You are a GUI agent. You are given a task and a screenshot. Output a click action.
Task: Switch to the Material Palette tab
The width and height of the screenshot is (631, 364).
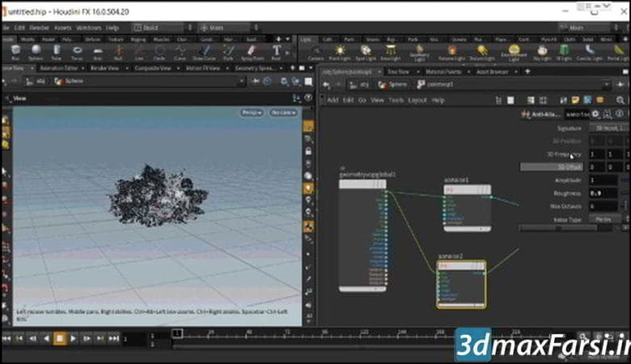tap(443, 72)
